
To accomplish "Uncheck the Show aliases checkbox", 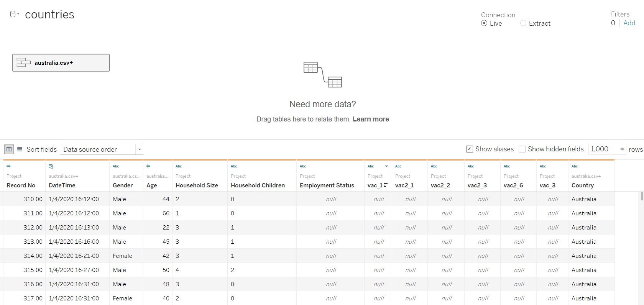I will coord(469,149).
